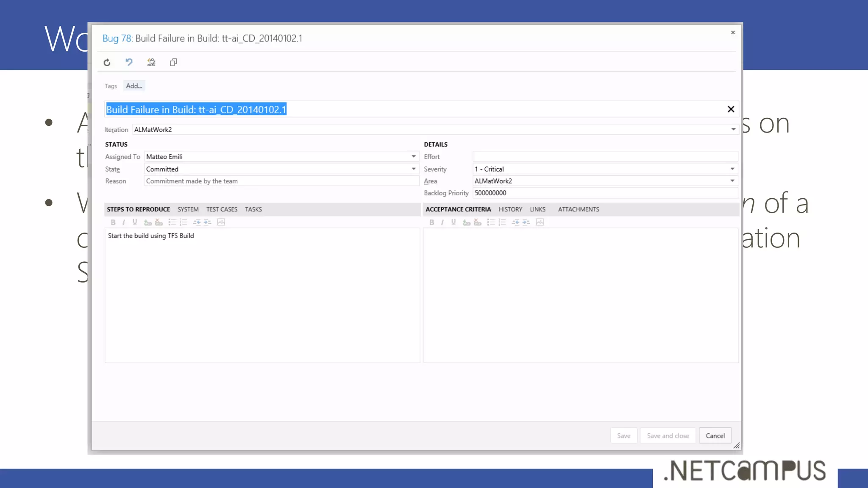Viewport: 868px width, 488px height.
Task: Toggle underline in the Acceptance Criteria editor
Action: (x=453, y=222)
